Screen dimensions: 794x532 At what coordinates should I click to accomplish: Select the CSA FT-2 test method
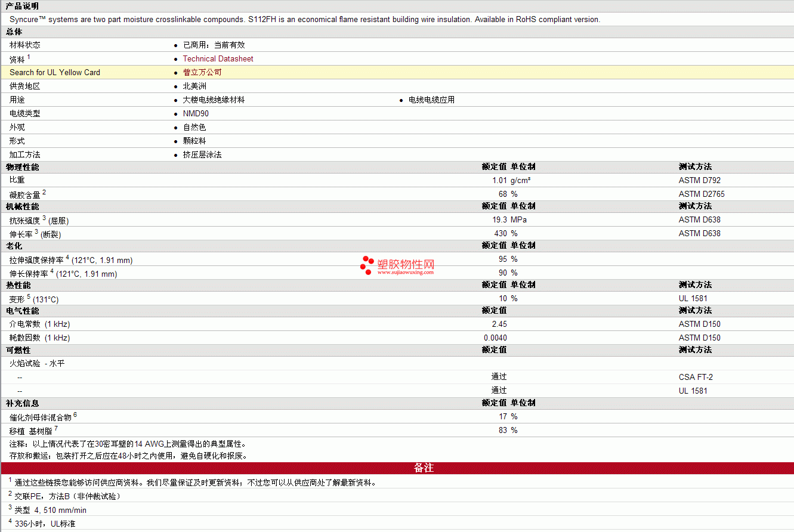coord(696,377)
